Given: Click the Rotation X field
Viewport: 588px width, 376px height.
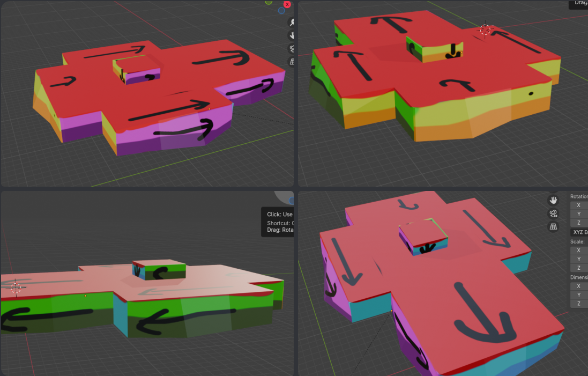Looking at the screenshot, I should pos(579,205).
